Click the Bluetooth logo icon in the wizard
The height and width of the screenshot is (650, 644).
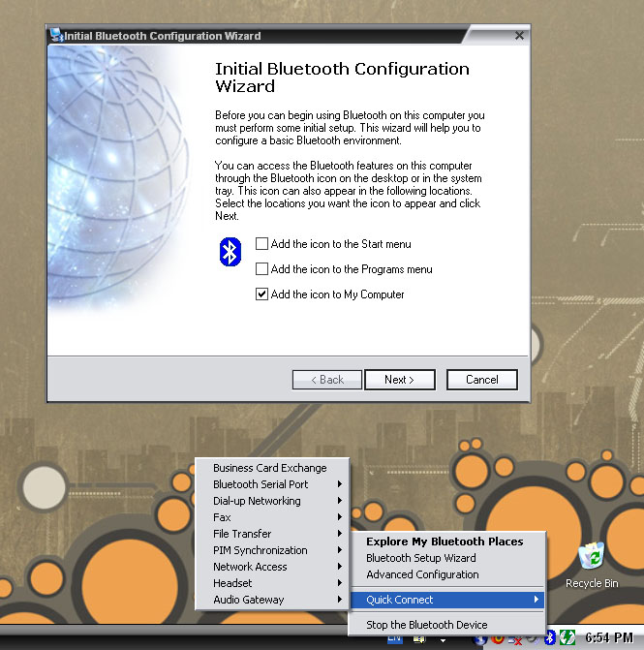pyautogui.click(x=230, y=252)
